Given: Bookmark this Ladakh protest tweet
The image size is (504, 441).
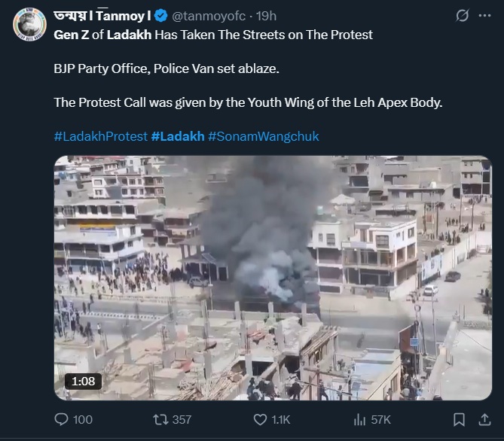Looking at the screenshot, I should (459, 420).
